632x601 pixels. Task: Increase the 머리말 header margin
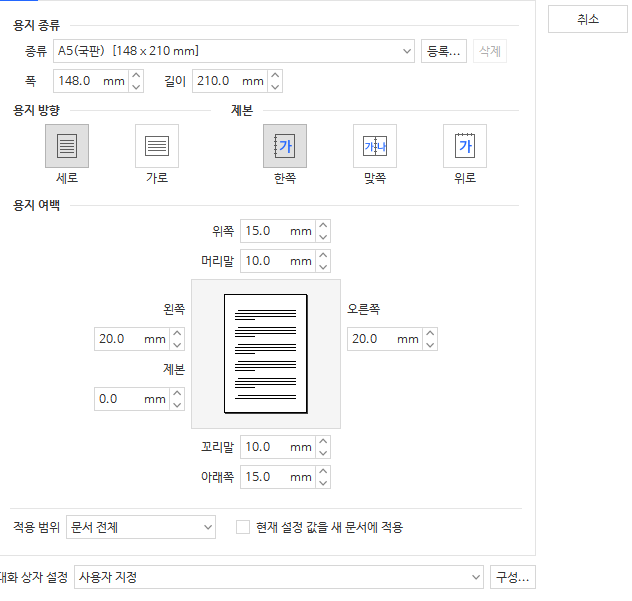(x=323, y=255)
